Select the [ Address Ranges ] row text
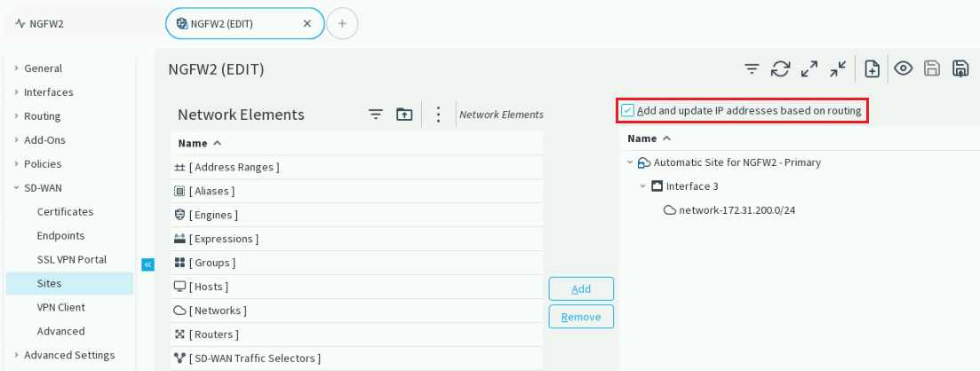This screenshot has height=371, width=980. 235,168
